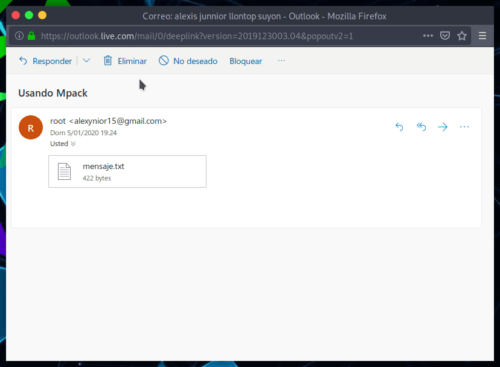
Task: Click the Save to Pocket icon
Action: pyautogui.click(x=445, y=36)
